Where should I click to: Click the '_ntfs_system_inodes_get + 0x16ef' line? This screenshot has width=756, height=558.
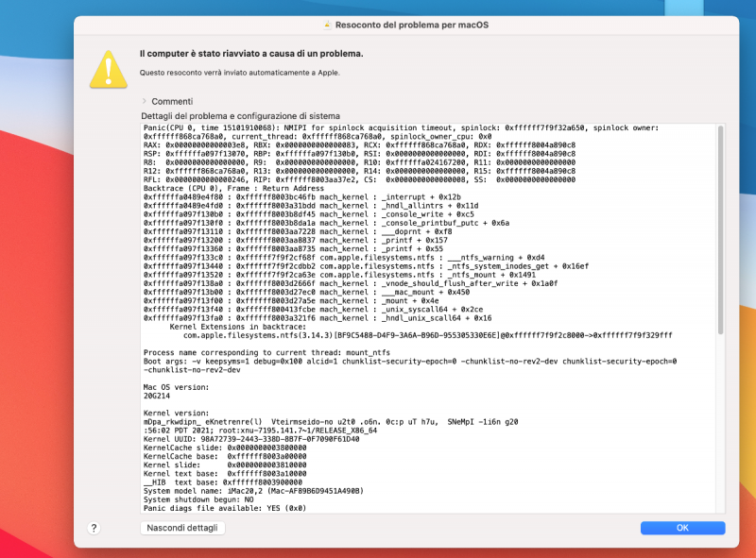(366, 266)
